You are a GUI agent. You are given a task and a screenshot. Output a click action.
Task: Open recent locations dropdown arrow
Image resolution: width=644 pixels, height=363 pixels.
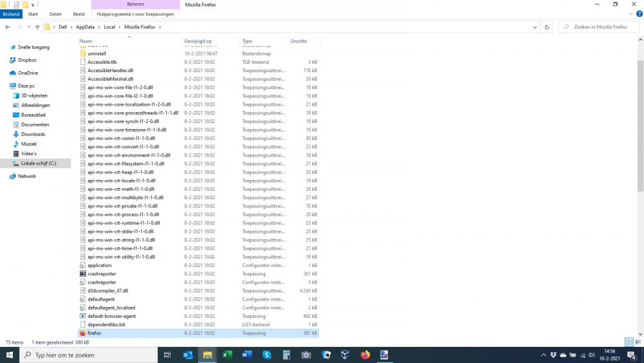[29, 27]
